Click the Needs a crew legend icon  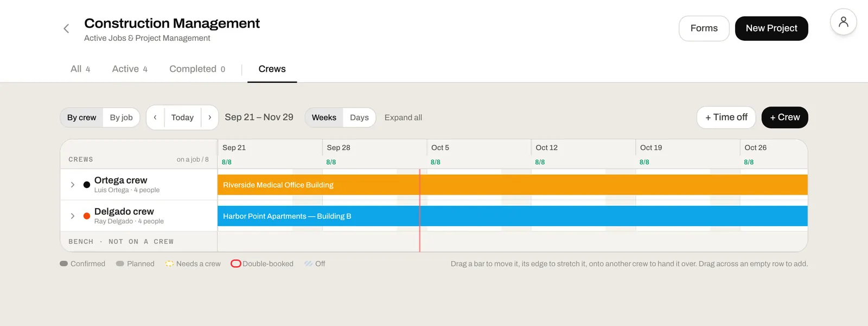pyautogui.click(x=169, y=264)
